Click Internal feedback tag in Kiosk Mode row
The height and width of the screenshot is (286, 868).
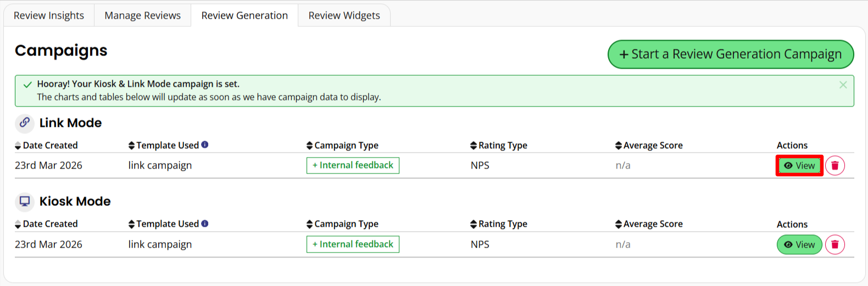[353, 244]
